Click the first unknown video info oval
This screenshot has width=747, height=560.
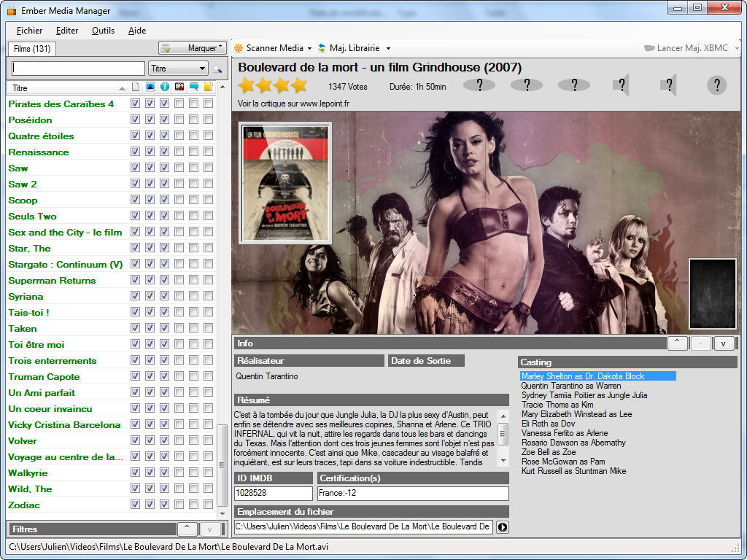tap(479, 85)
